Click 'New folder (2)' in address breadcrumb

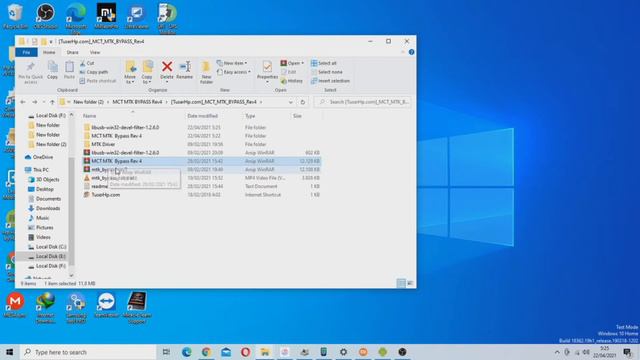(88, 102)
